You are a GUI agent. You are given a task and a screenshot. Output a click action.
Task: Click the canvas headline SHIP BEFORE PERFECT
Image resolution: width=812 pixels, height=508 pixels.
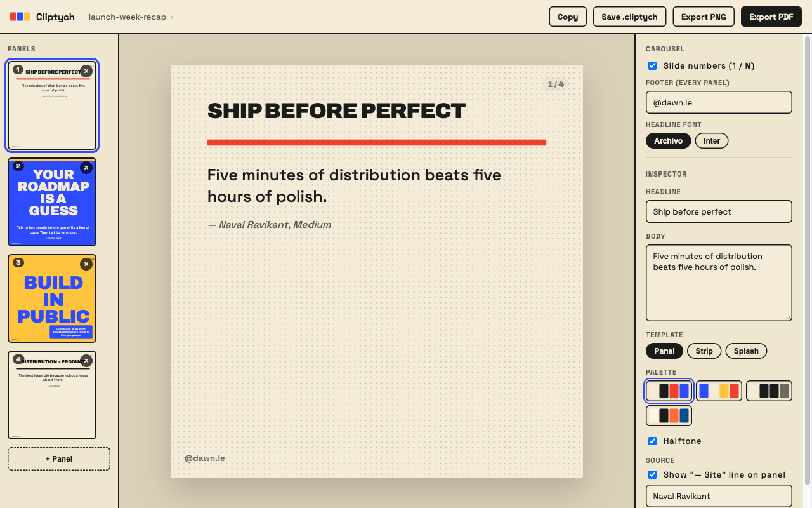coord(336,111)
